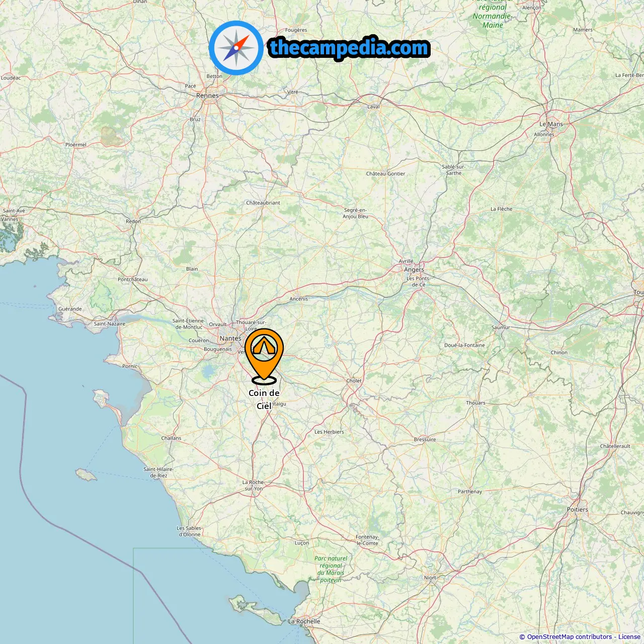Click the La Roche-sur-Yon label
Viewport: 644px width, 644px height.
coord(254,486)
